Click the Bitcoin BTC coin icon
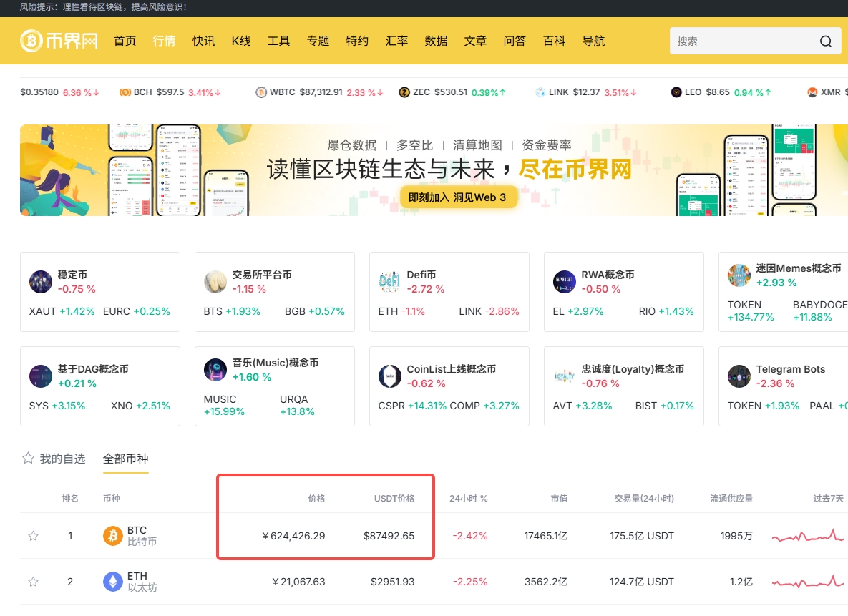Screen dimensions: 848x616 click(x=113, y=536)
